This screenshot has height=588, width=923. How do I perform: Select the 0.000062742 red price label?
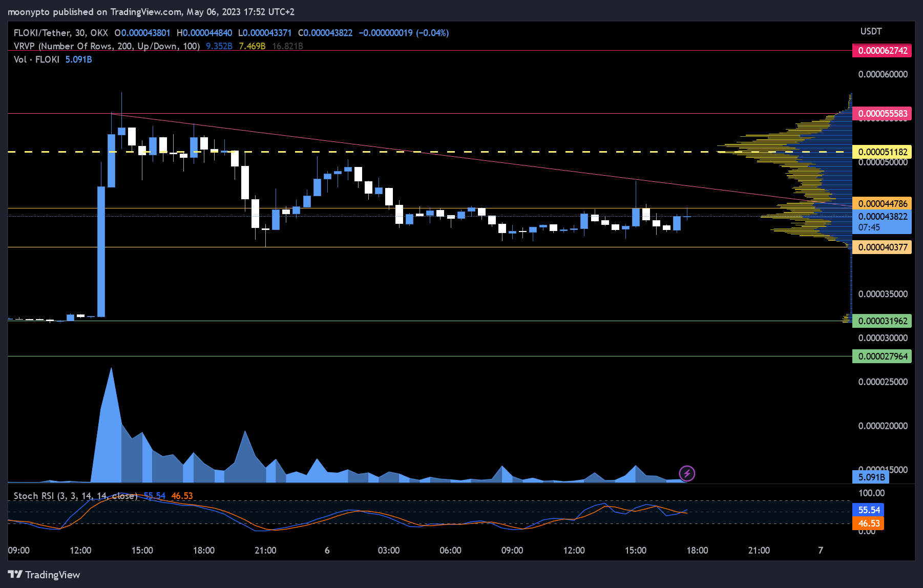point(883,51)
